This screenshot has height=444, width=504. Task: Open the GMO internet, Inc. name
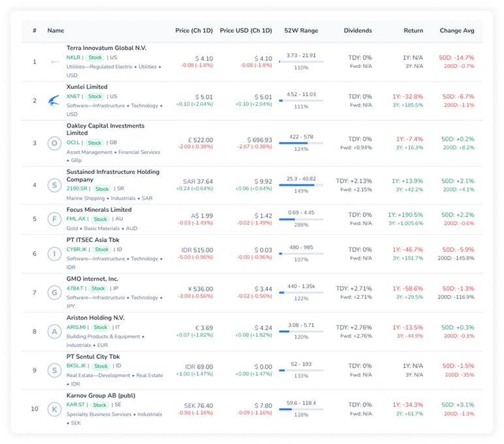(92, 279)
